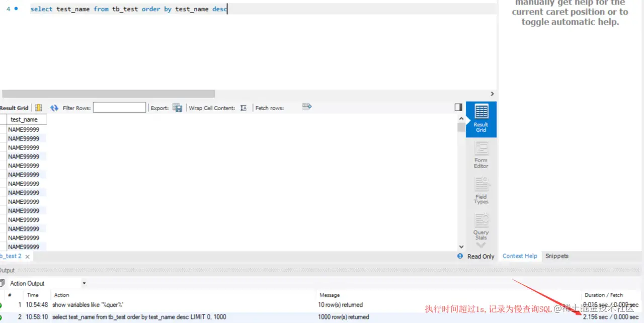Switch to the Snippets tab
644x323 pixels.
(x=557, y=256)
